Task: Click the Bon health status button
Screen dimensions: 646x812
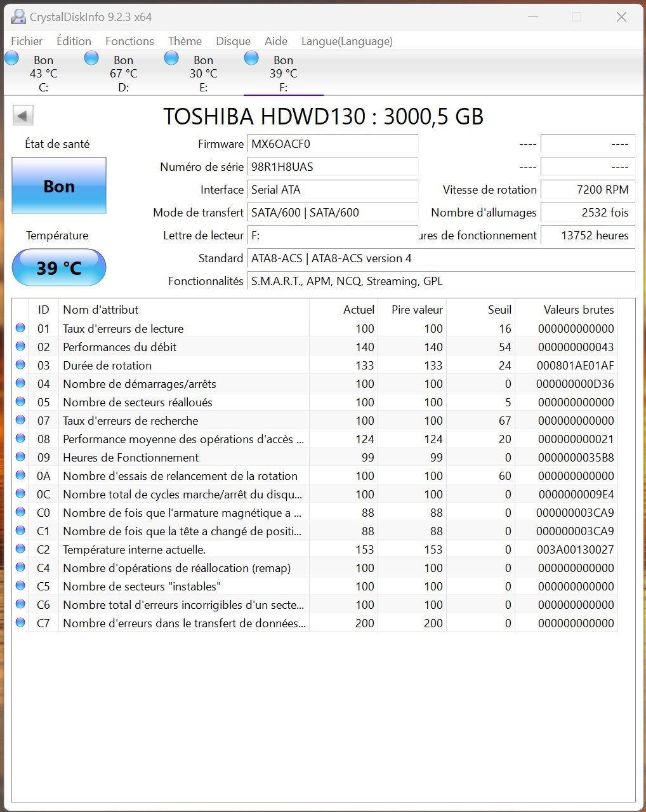Action: tap(59, 185)
